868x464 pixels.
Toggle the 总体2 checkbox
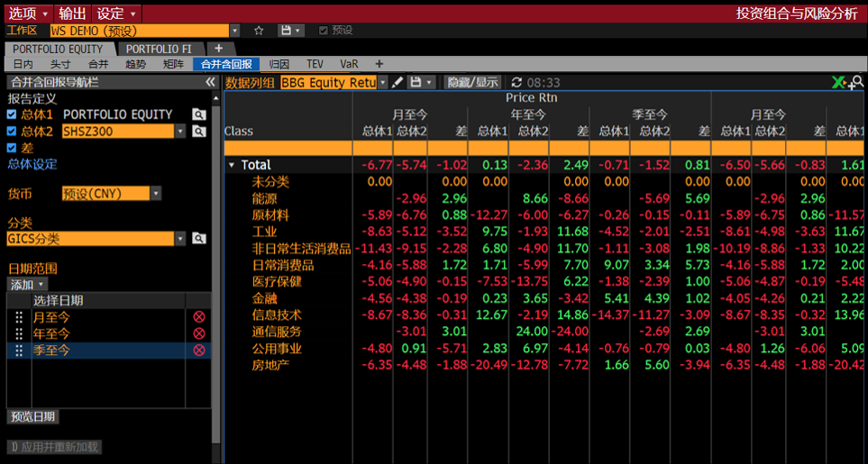(12, 131)
